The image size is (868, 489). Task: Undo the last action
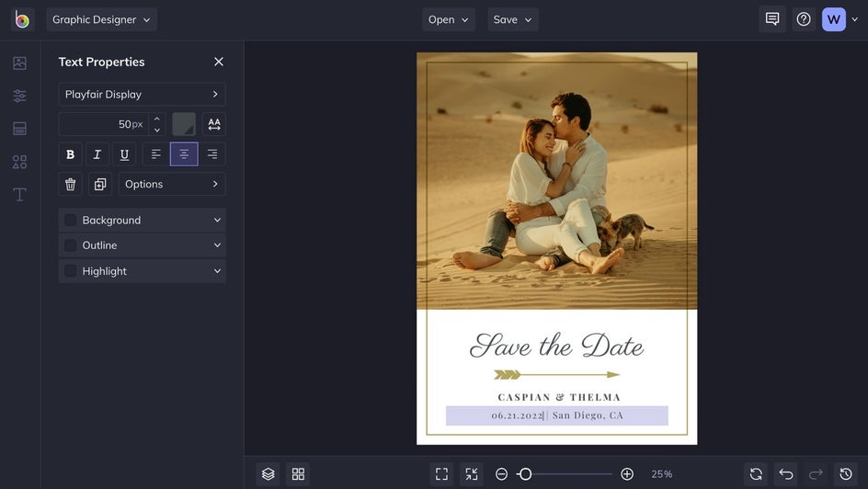786,474
